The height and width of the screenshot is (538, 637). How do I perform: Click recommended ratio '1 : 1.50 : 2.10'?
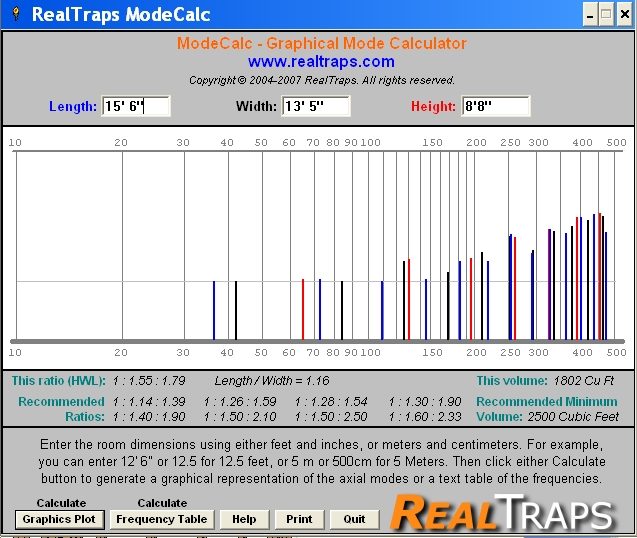(x=240, y=417)
